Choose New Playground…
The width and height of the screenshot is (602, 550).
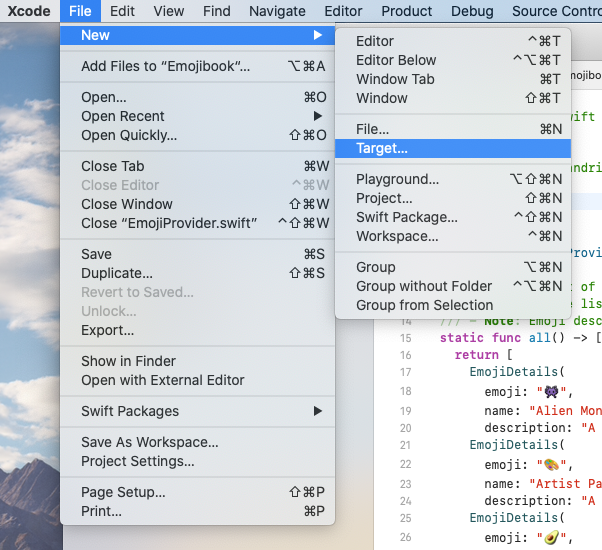pos(453,179)
